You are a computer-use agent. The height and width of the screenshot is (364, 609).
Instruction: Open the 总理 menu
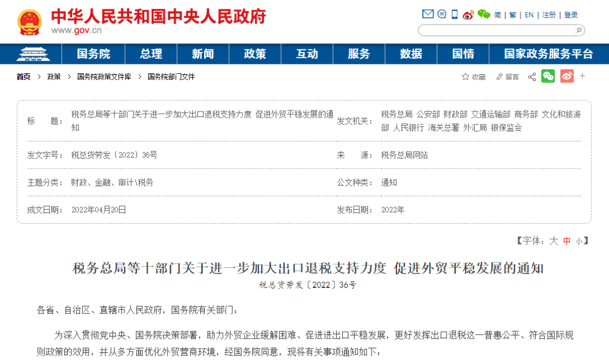pyautogui.click(x=151, y=54)
